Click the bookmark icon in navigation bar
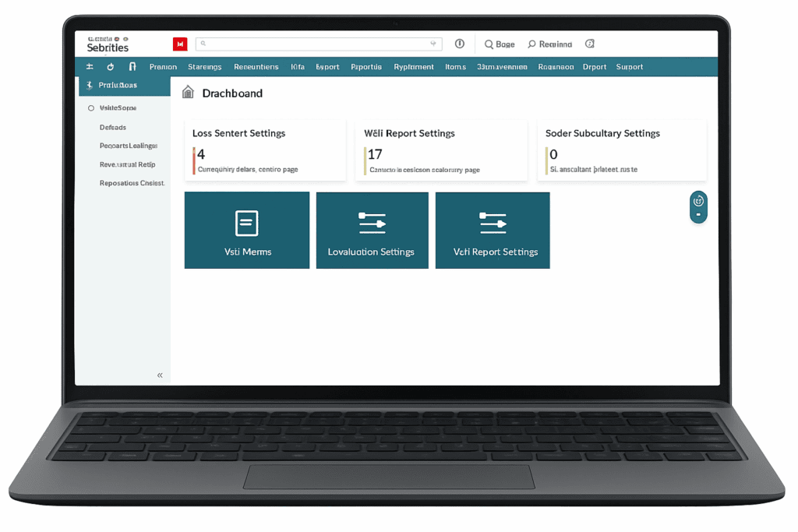The height and width of the screenshot is (532, 798). point(132,67)
